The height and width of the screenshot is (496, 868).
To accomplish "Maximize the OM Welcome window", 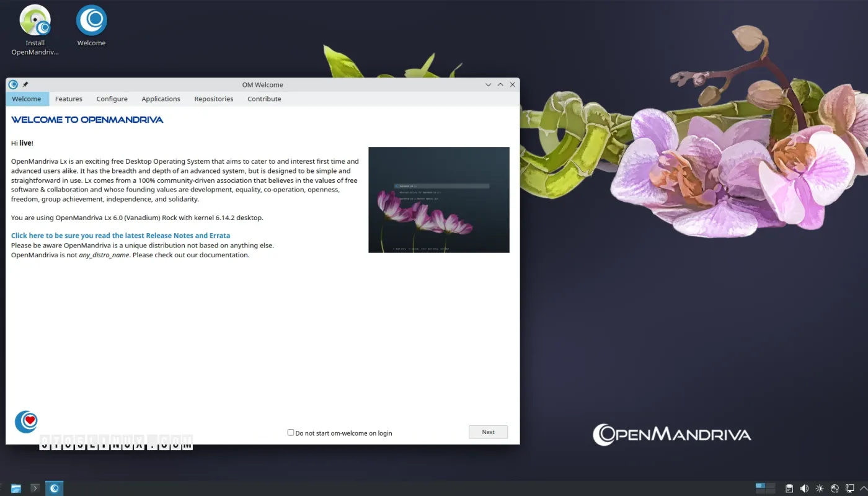I will 500,84.
